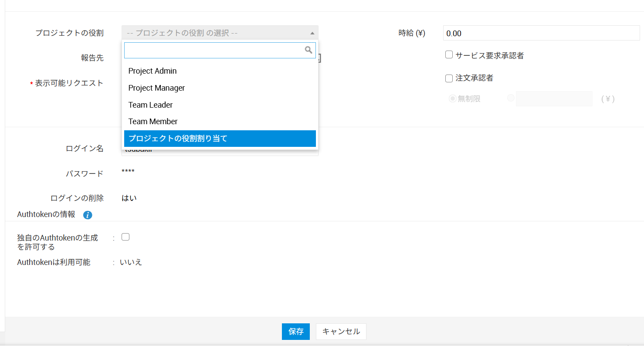Click the role search text box
644x346 pixels.
pyautogui.click(x=214, y=50)
